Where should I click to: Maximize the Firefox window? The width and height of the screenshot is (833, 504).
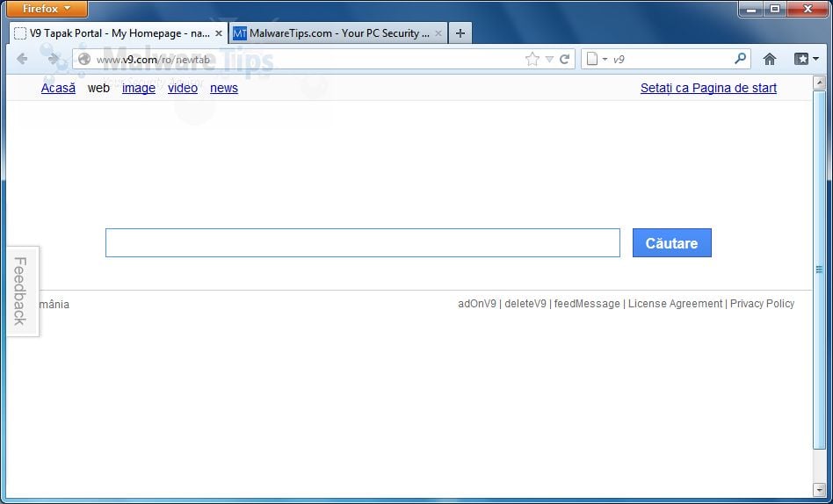pyautogui.click(x=775, y=9)
